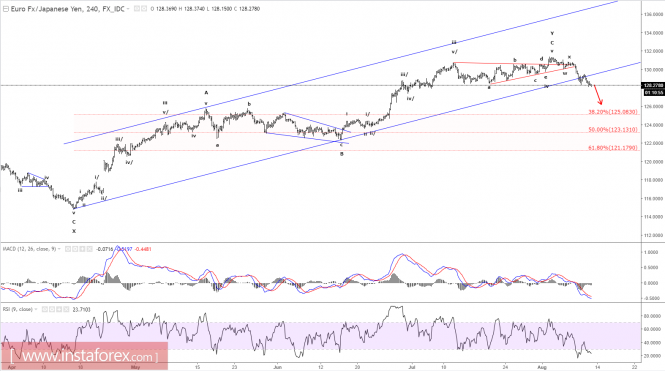Click the 120.0000 price axis label

pyautogui.click(x=654, y=162)
